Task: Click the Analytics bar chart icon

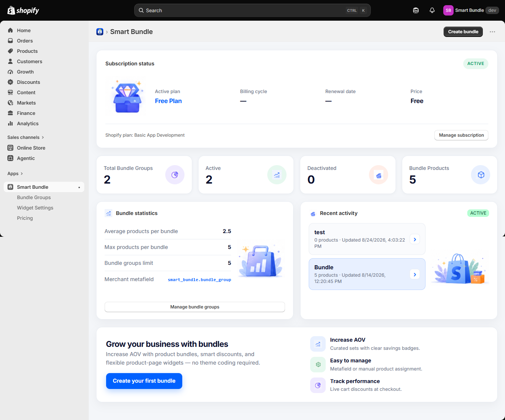Action: point(10,123)
